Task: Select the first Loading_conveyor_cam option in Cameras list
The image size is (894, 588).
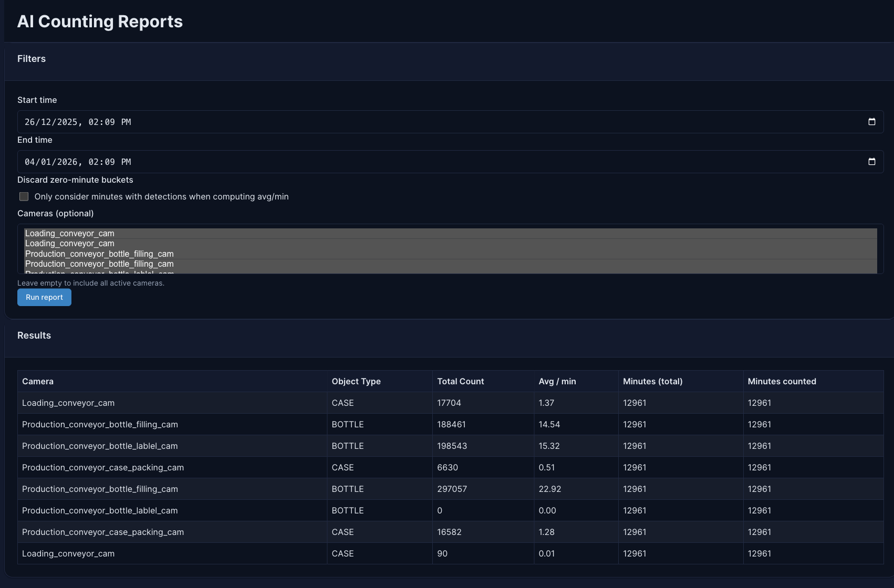Action: click(x=70, y=234)
